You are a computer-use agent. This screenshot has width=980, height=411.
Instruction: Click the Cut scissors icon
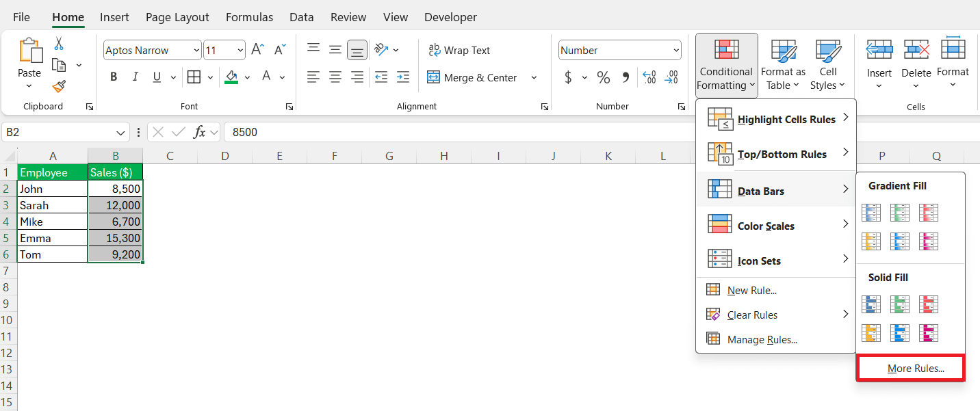tap(59, 44)
